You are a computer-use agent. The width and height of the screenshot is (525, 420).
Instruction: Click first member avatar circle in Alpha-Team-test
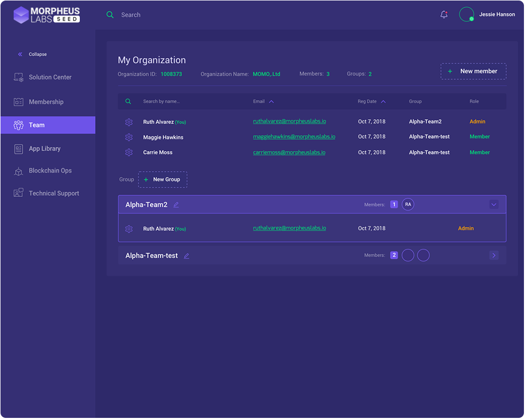pos(408,256)
